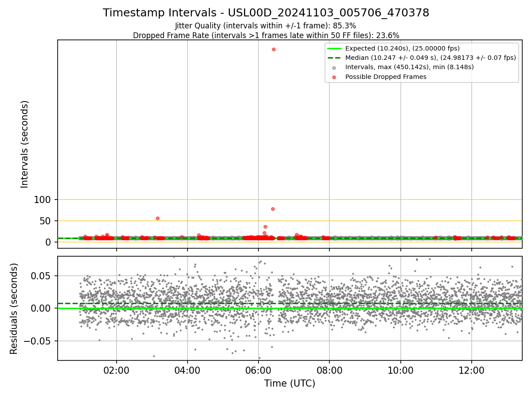Image resolution: width=532 pixels, height=399 pixels.
Task: Click the 10:00 time tick label
Action: [x=401, y=370]
